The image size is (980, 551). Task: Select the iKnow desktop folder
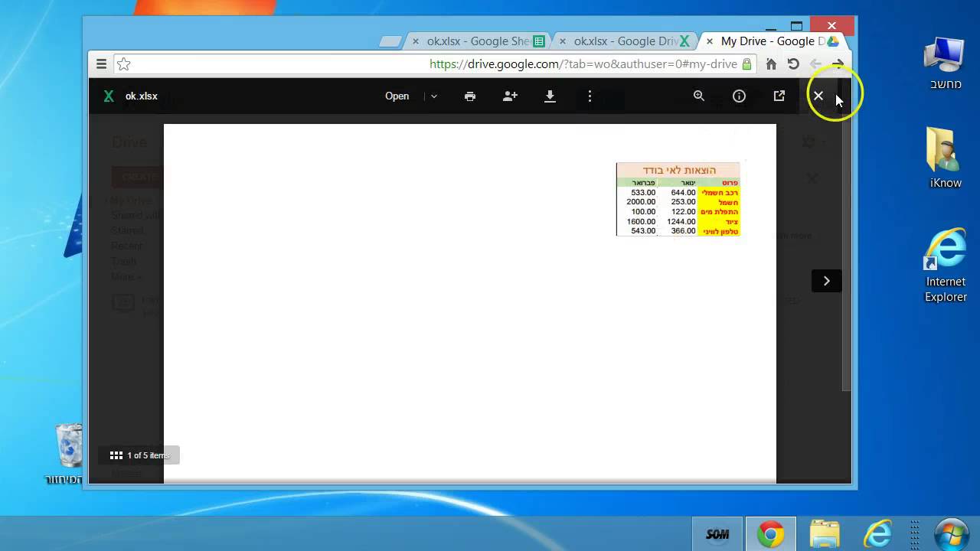pyautogui.click(x=946, y=158)
